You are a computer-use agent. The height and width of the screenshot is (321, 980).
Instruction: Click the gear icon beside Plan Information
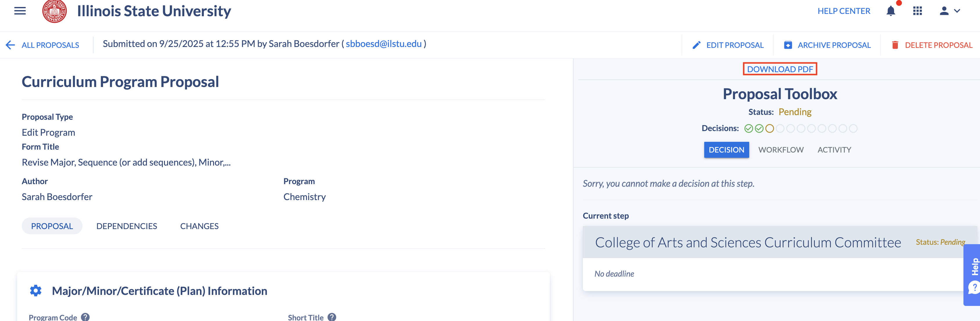pos(36,291)
